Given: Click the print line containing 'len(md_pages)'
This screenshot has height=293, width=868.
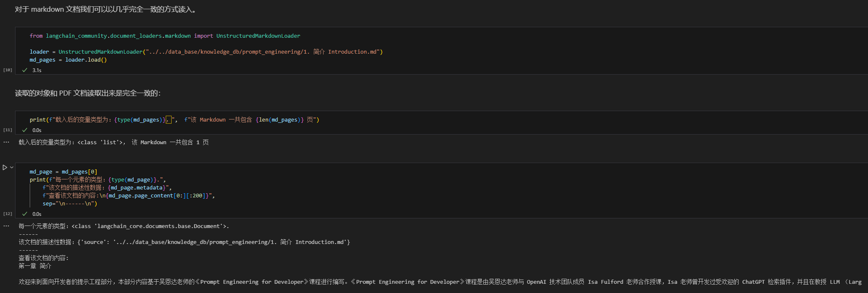Looking at the screenshot, I should (x=175, y=120).
